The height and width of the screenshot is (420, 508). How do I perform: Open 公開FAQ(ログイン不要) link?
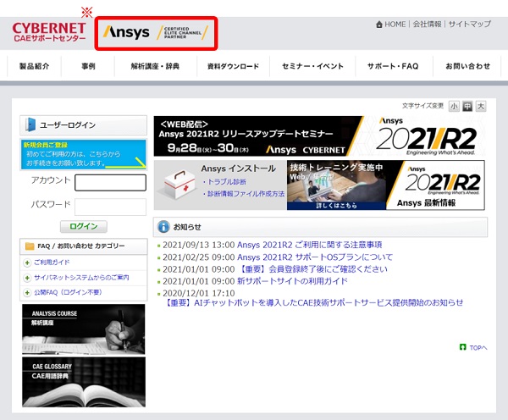point(68,292)
